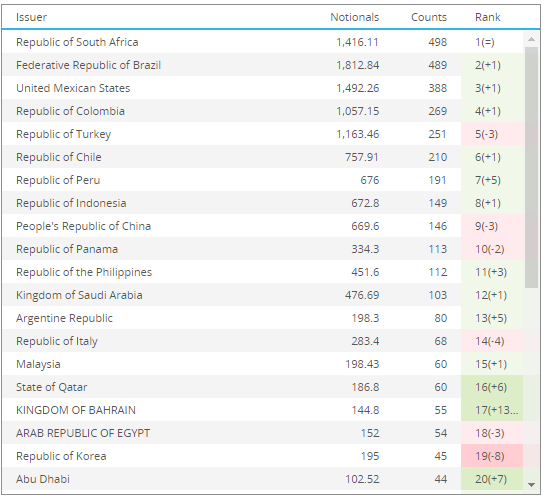
Task: Click notional value 1,812.84
Action: pyautogui.click(x=357, y=65)
